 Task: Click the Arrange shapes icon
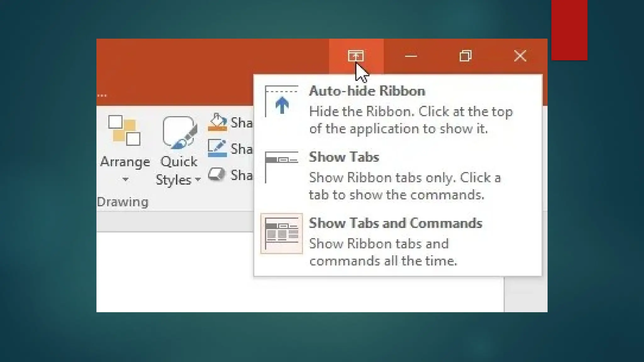[x=125, y=130]
